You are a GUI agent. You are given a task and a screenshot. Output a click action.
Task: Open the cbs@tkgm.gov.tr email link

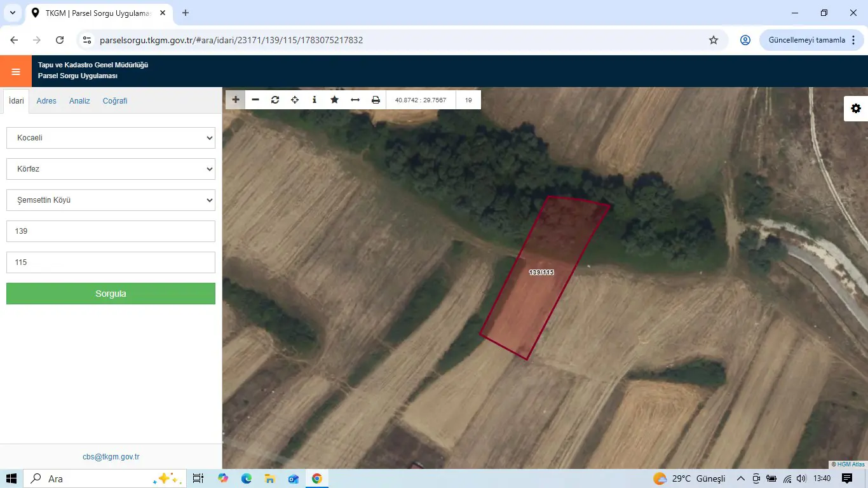click(111, 457)
